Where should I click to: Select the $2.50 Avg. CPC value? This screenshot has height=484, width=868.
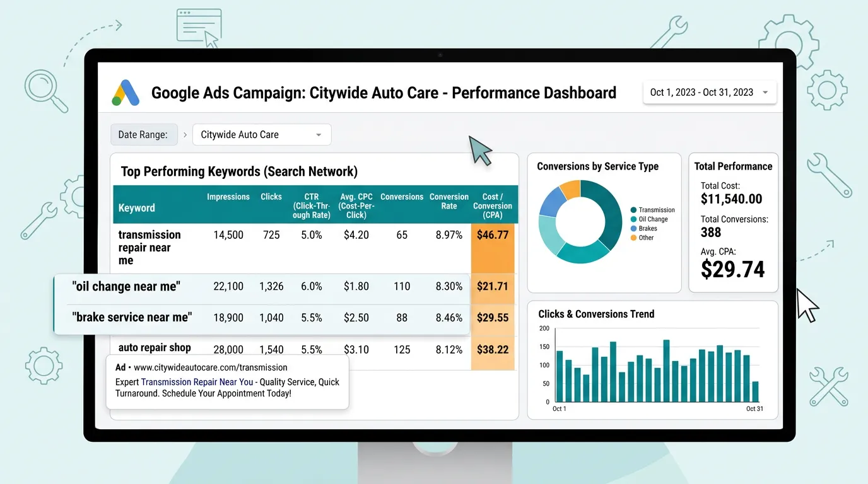[356, 318]
